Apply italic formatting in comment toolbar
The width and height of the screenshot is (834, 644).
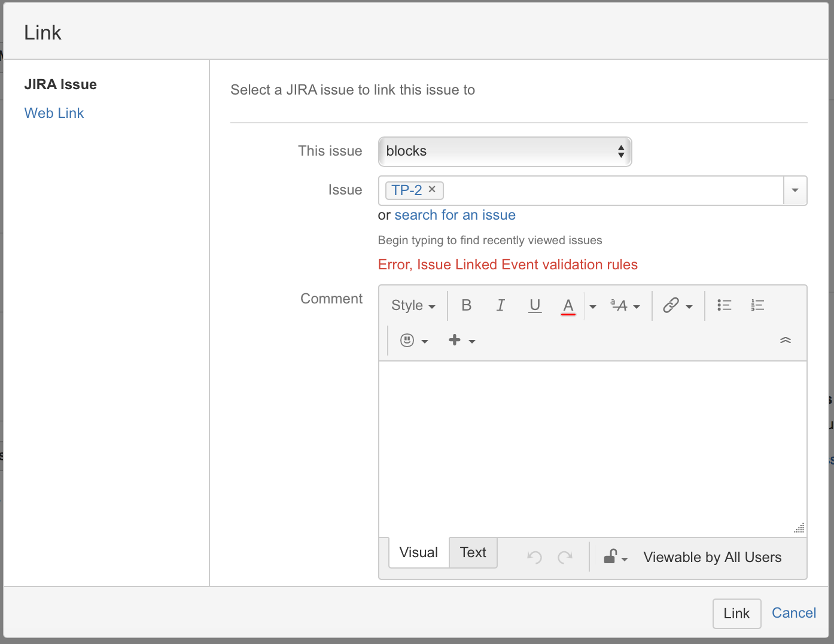coord(501,305)
